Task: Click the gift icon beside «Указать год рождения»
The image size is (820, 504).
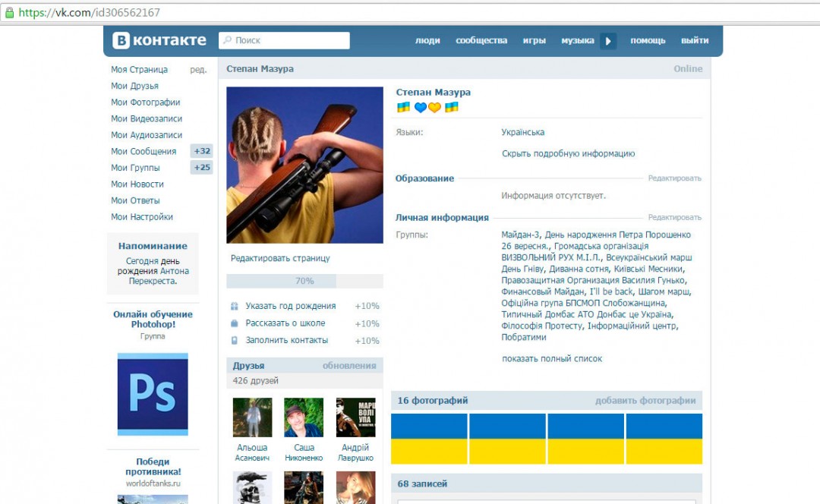Action: [x=235, y=305]
